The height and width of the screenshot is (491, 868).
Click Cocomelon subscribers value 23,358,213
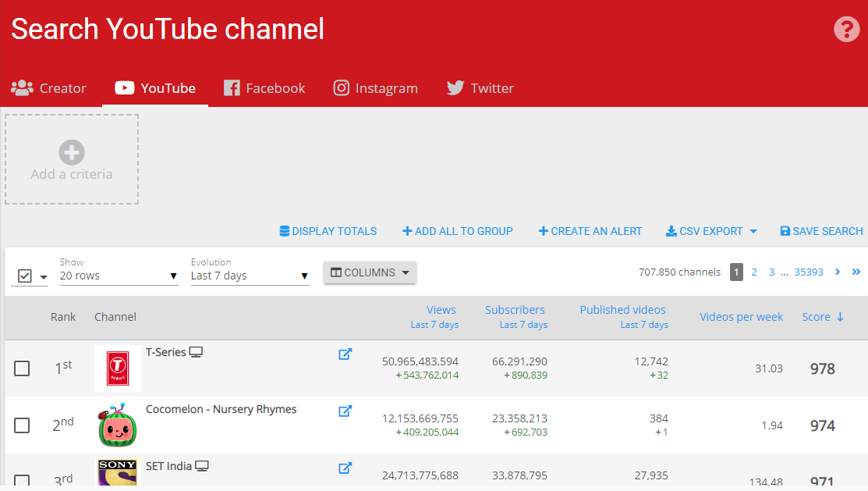pyautogui.click(x=519, y=418)
